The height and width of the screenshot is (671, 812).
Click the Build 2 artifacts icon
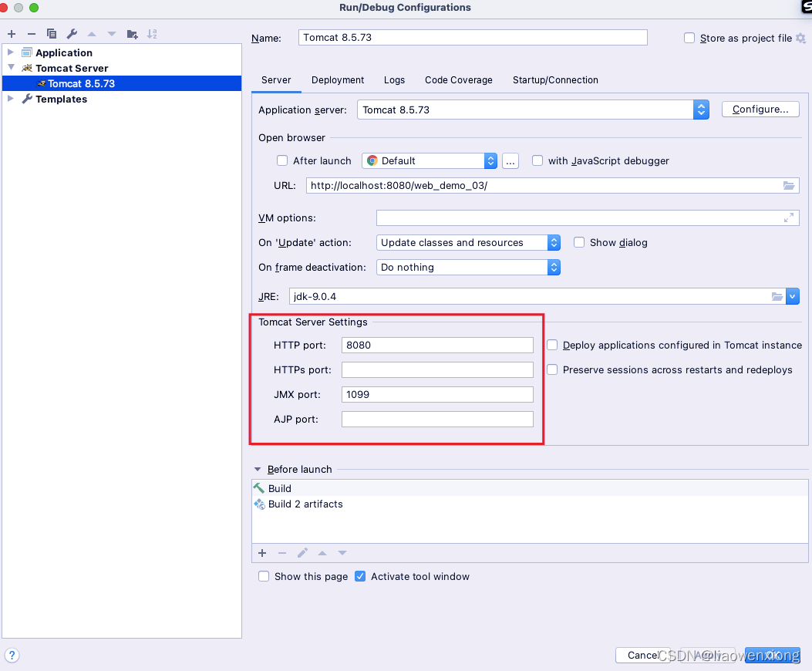coord(259,504)
